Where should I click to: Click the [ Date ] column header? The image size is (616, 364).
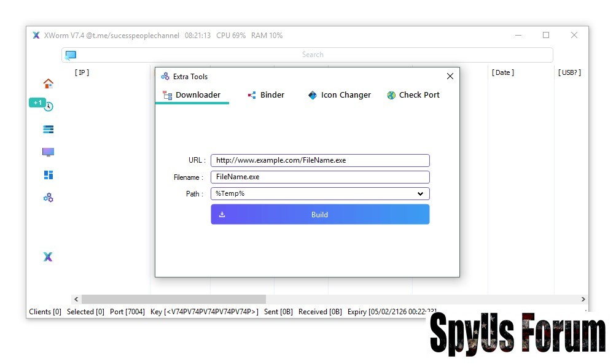coord(503,72)
